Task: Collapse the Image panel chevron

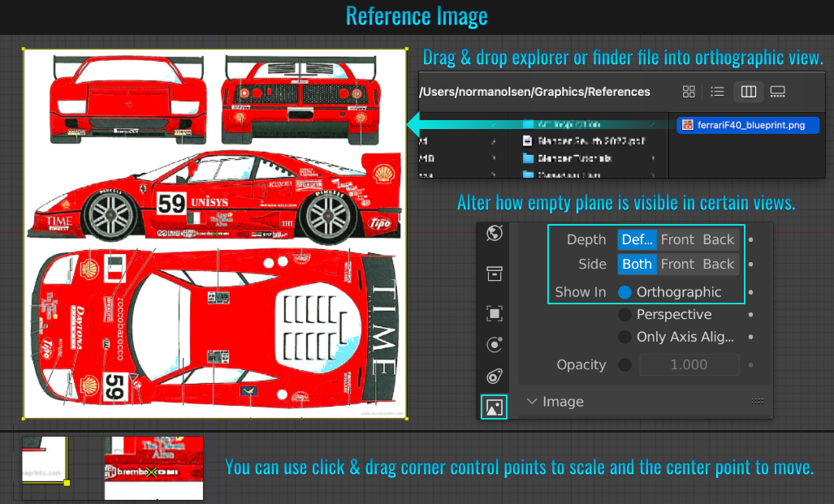Action: tap(531, 402)
